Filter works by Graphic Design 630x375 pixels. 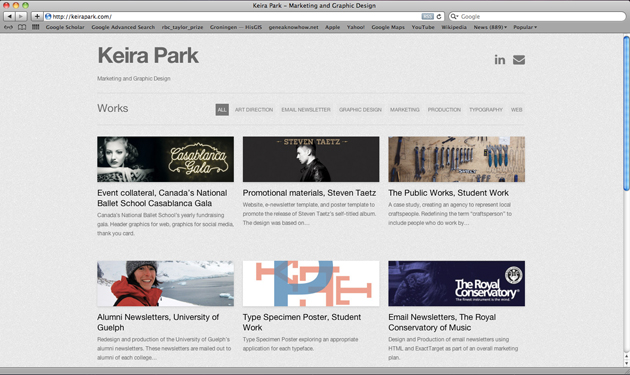[360, 110]
